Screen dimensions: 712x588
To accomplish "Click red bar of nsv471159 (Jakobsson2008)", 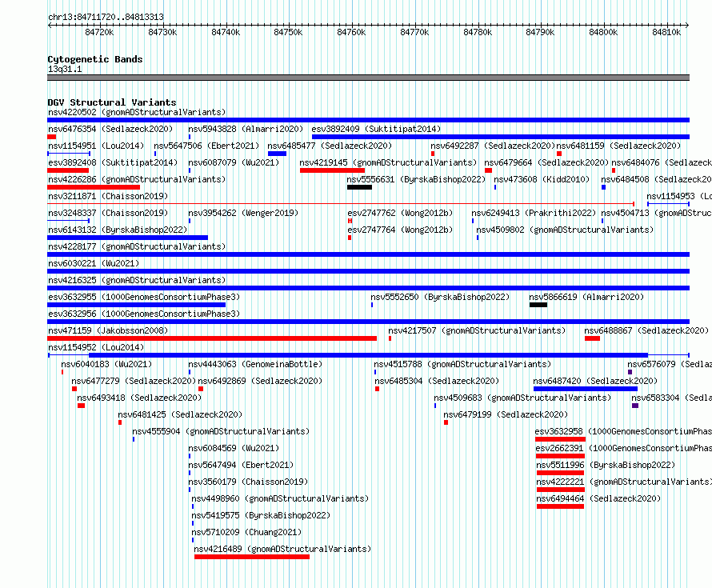I will click(x=212, y=338).
